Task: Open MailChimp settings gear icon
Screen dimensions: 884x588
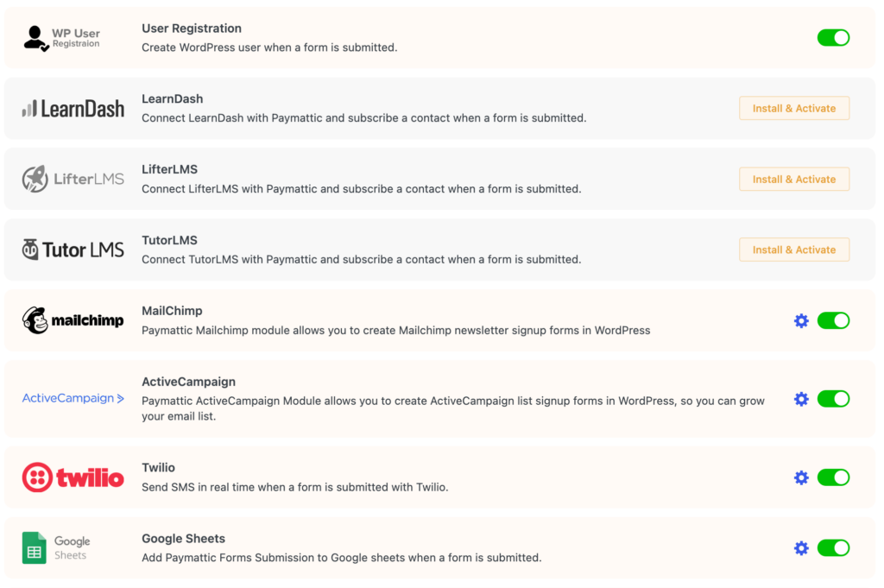Action: (x=801, y=321)
